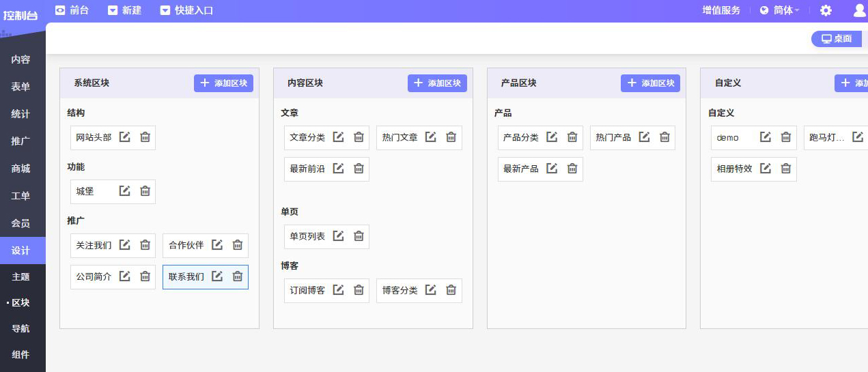The image size is (868, 372).
Task: Edit the 联系我们 block
Action: coord(216,276)
